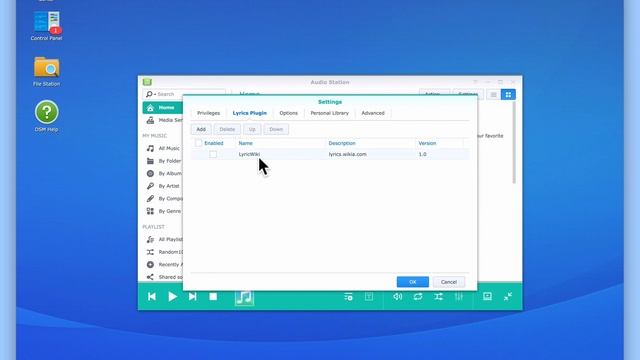Toggle repeat mode icon
Viewport: 640px width, 360px height.
pos(418,297)
